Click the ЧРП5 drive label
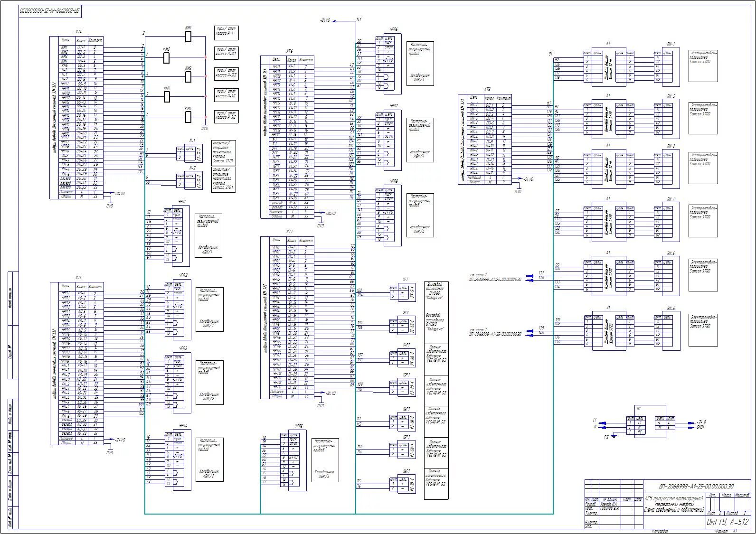756x534 pixels. tap(299, 426)
